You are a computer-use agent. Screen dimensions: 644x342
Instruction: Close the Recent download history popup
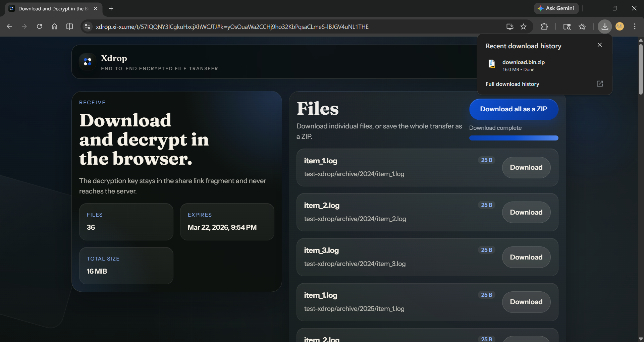600,45
